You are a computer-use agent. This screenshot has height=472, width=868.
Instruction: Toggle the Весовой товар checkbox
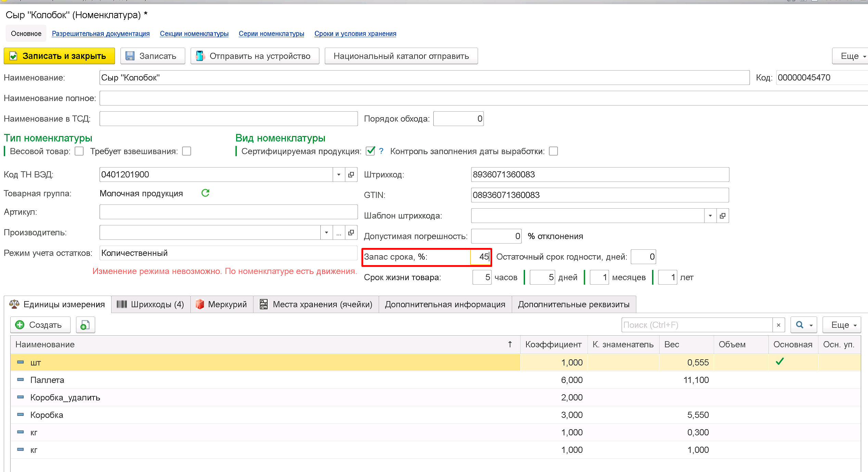[79, 151]
